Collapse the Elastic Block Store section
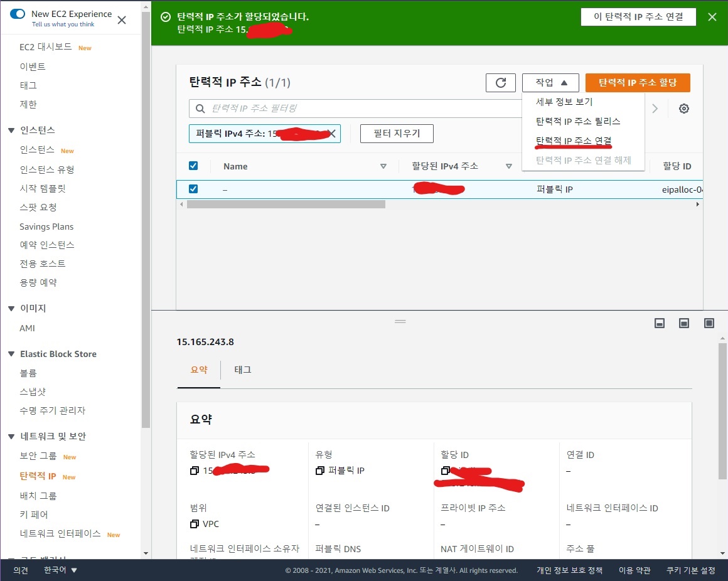Viewport: 728px width, 581px height. (x=11, y=354)
